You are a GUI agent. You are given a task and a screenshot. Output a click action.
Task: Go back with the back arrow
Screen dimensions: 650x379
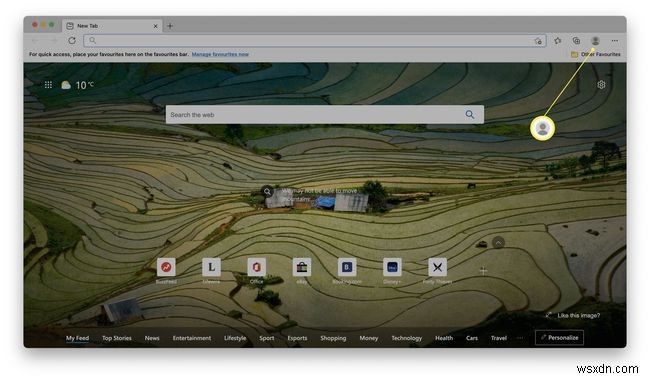[35, 41]
